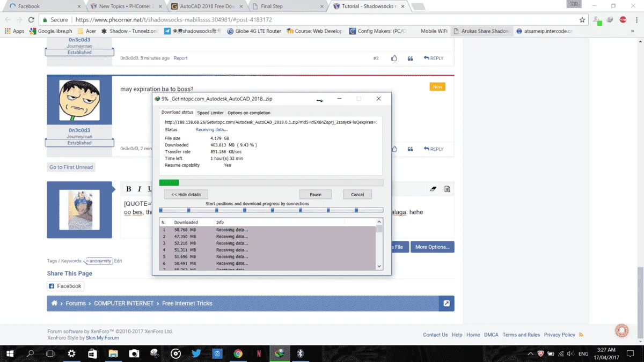Open Speed Limiter tab in download dialog
Screen dimensions: 644x362
[210, 113]
